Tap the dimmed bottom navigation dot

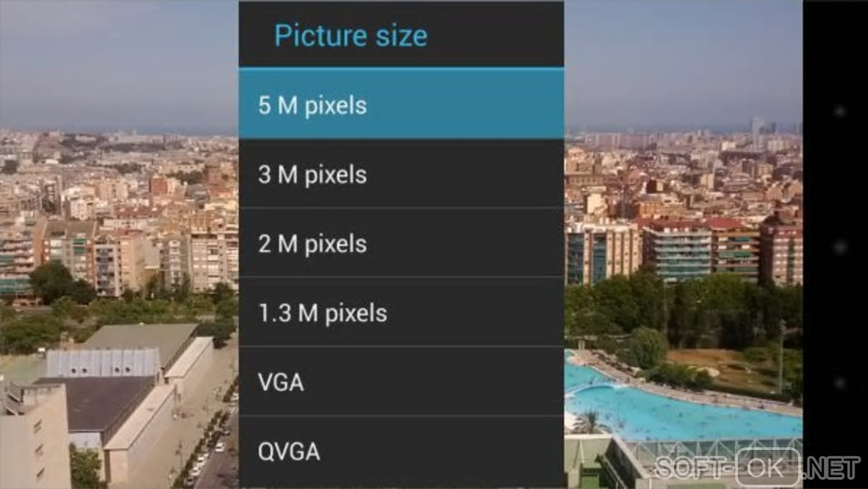click(840, 383)
